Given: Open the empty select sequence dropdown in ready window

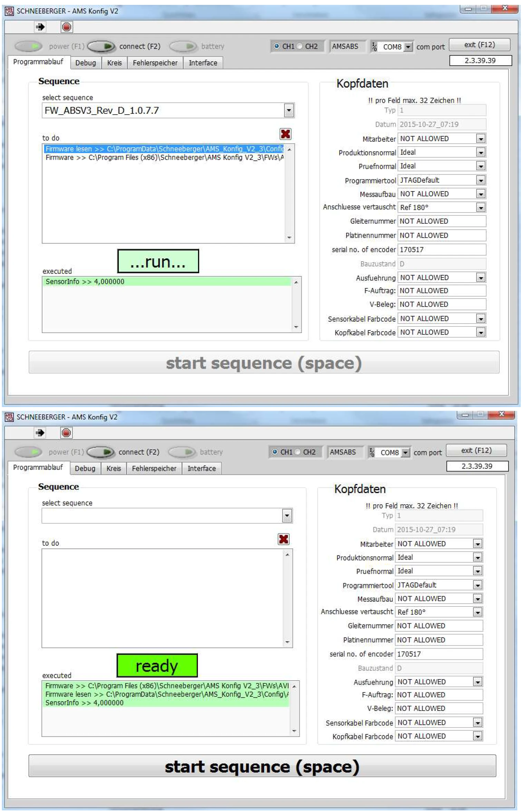Looking at the screenshot, I should coord(287,516).
